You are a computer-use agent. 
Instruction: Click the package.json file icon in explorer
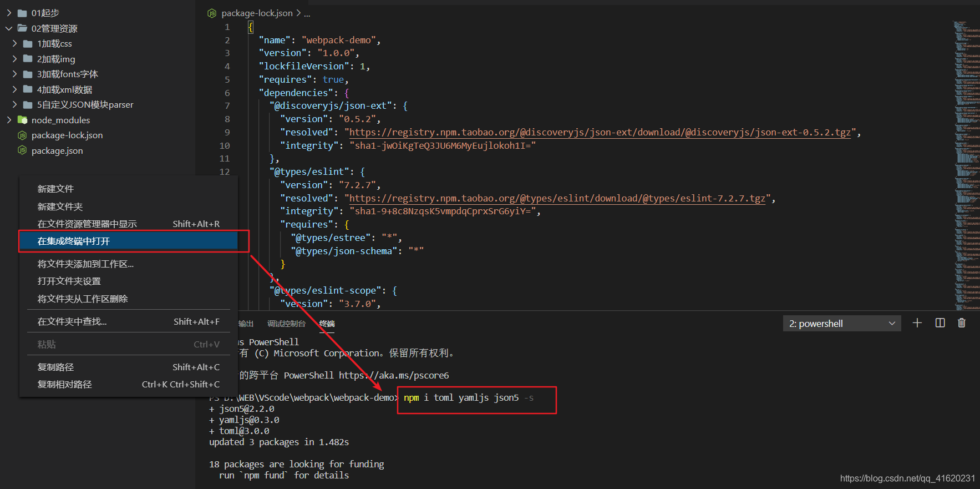point(22,150)
